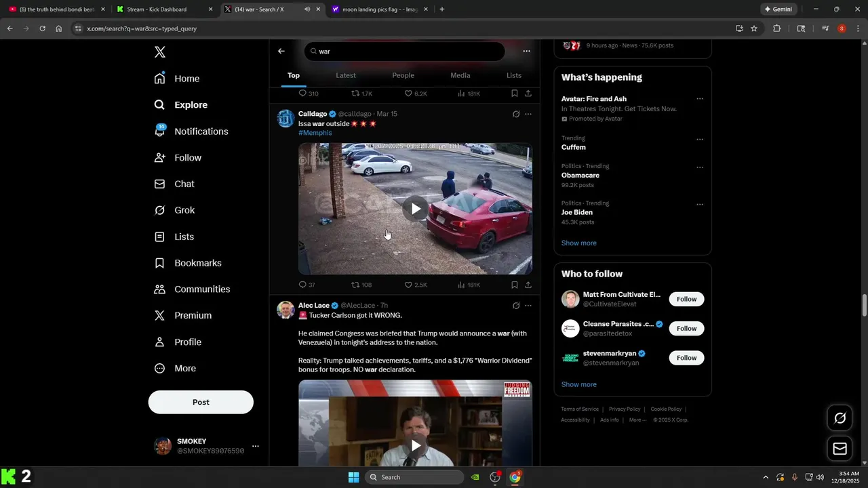The height and width of the screenshot is (488, 868).
Task: Open the Follow sidebar item
Action: point(178,158)
